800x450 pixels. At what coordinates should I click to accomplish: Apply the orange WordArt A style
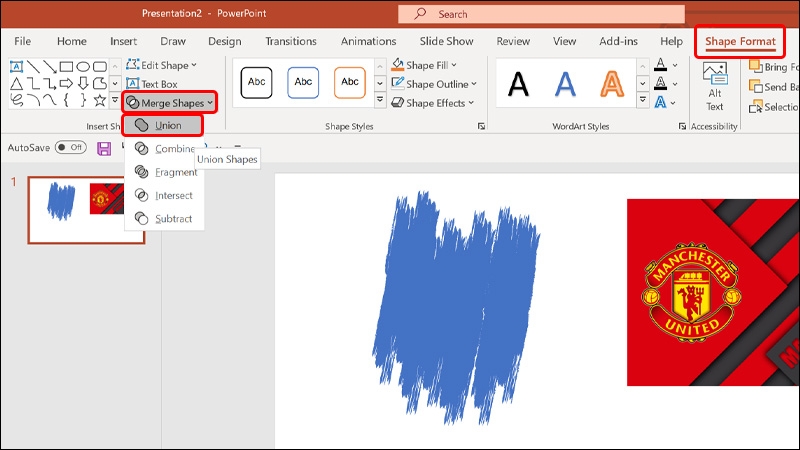point(612,84)
